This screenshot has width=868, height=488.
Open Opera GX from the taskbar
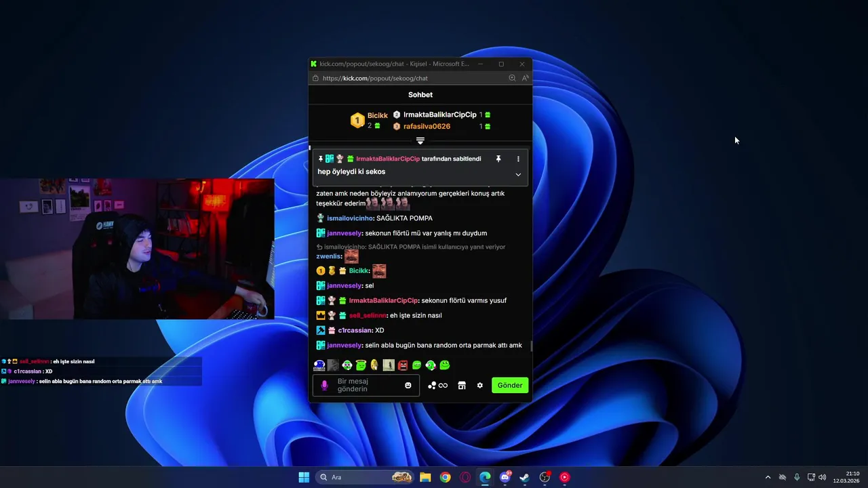465,477
